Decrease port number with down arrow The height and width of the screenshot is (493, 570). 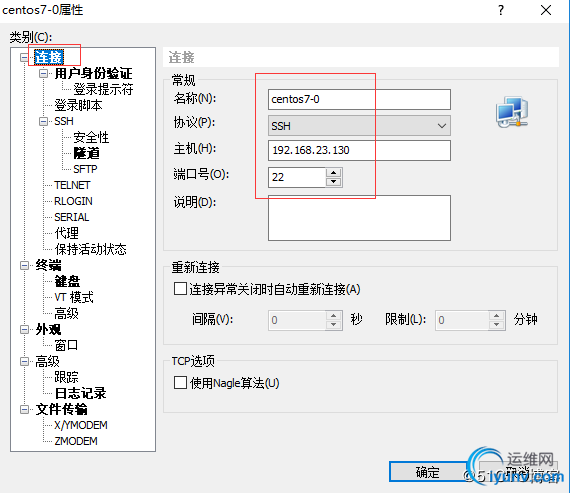[334, 182]
